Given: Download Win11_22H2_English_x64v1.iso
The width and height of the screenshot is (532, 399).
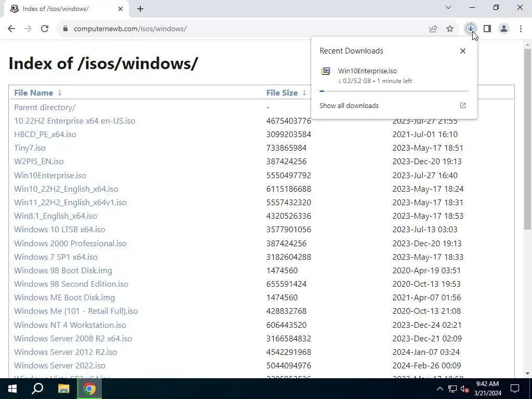Looking at the screenshot, I should (70, 203).
